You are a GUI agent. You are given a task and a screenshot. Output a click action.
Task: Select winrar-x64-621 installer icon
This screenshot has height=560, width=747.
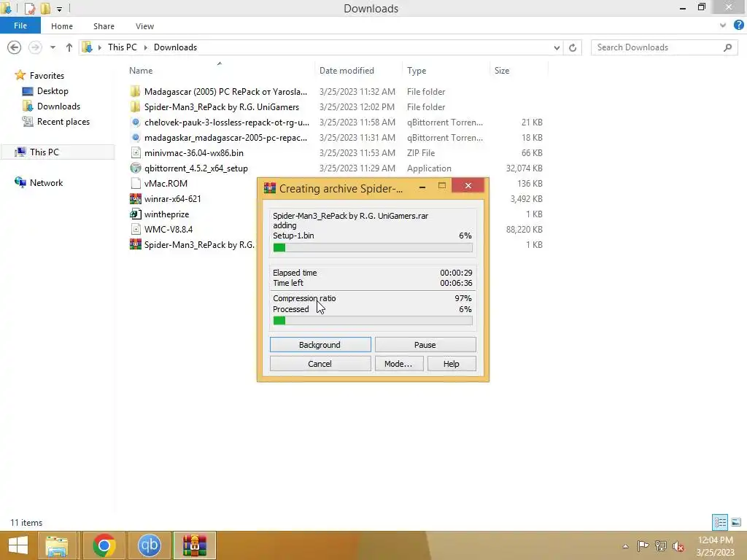[136, 198]
